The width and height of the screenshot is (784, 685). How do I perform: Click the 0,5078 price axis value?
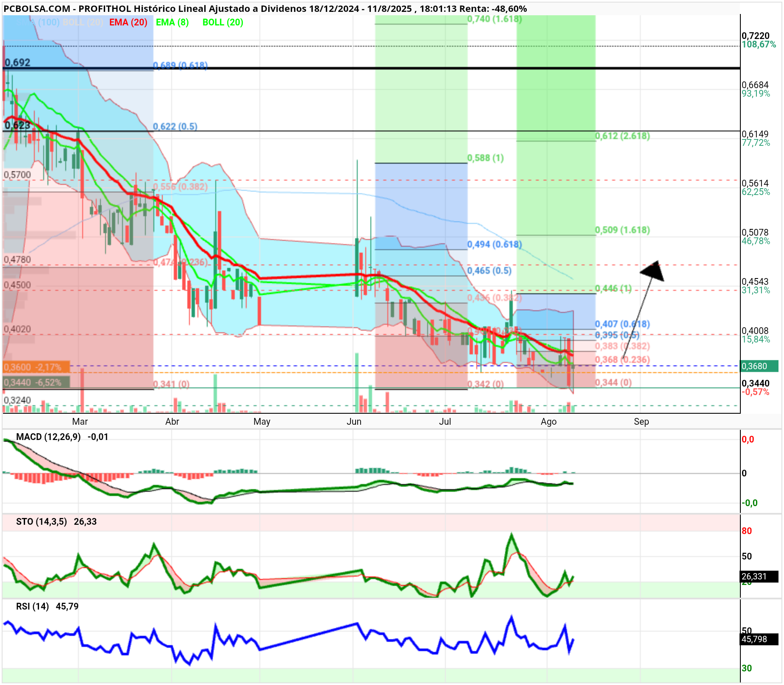click(x=756, y=232)
